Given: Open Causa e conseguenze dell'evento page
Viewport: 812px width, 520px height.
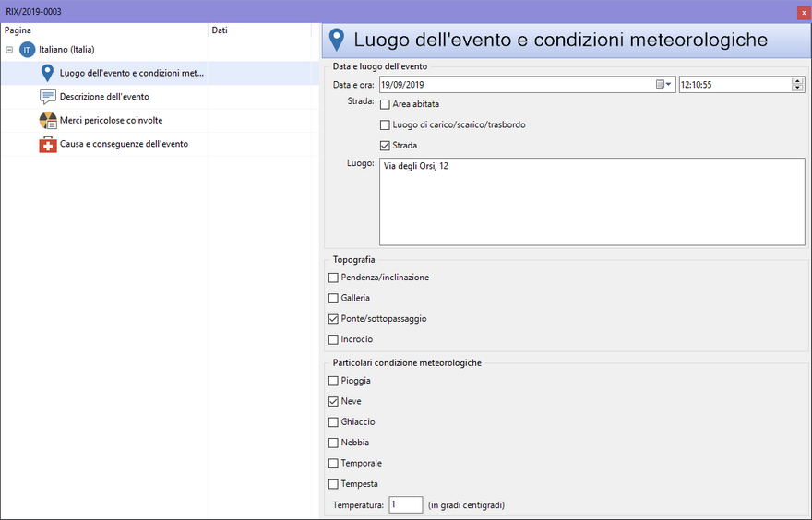Looking at the screenshot, I should point(124,145).
